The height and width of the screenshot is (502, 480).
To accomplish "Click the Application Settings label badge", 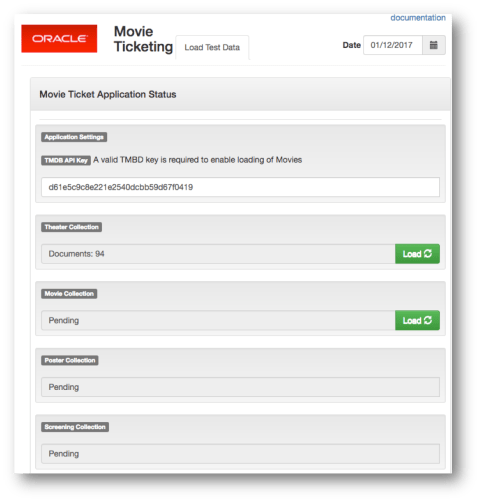I will tap(74, 137).
